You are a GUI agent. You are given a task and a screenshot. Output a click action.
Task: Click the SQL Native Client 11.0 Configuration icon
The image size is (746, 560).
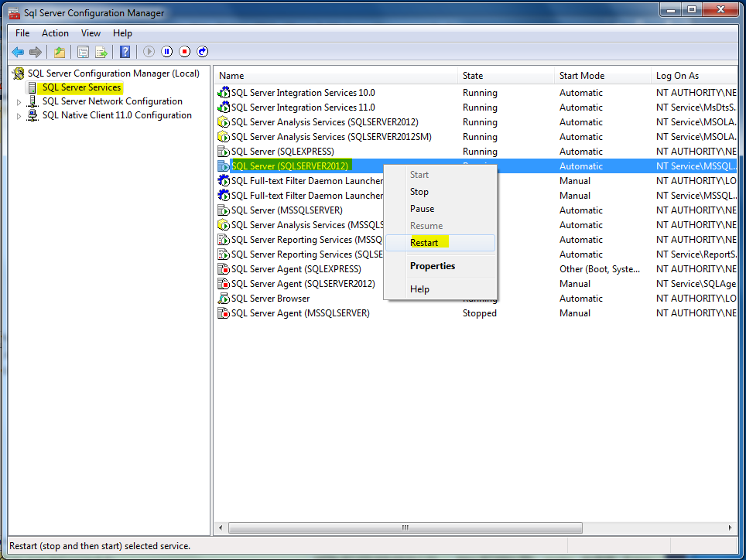coord(32,115)
